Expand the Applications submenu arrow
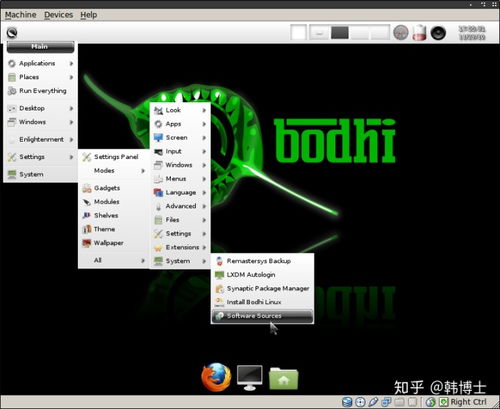Viewport: 500px width, 409px height. (x=71, y=63)
